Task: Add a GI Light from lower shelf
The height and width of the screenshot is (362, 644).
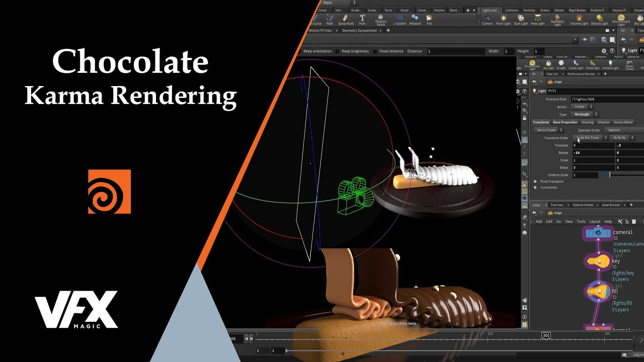Action: coord(561,65)
